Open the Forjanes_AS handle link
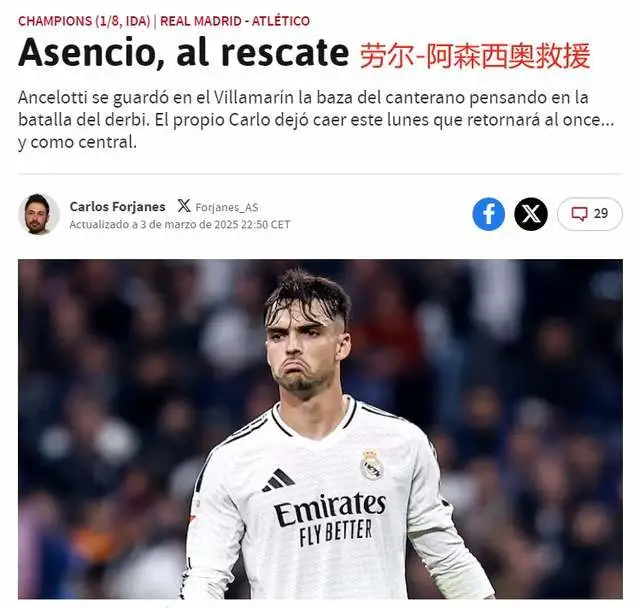Image resolution: width=640 pixels, height=608 pixels. point(227,207)
